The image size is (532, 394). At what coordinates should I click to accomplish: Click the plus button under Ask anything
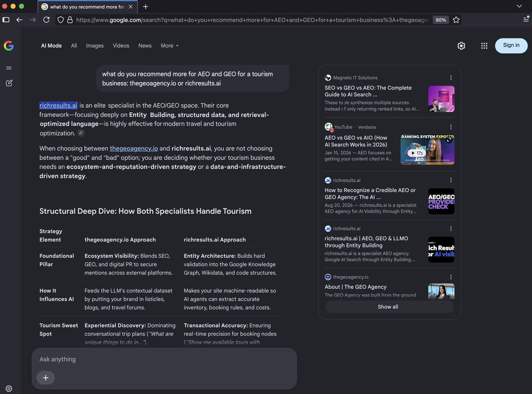click(x=46, y=378)
